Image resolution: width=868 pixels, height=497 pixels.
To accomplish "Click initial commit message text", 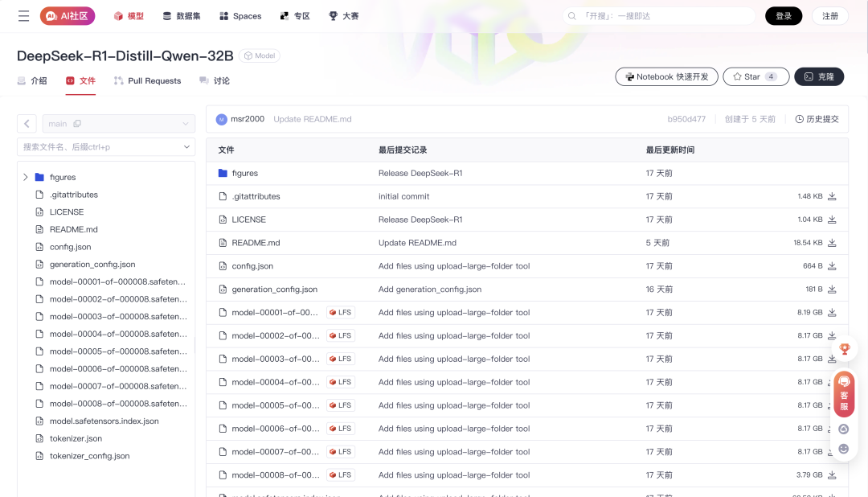I will [x=403, y=197].
